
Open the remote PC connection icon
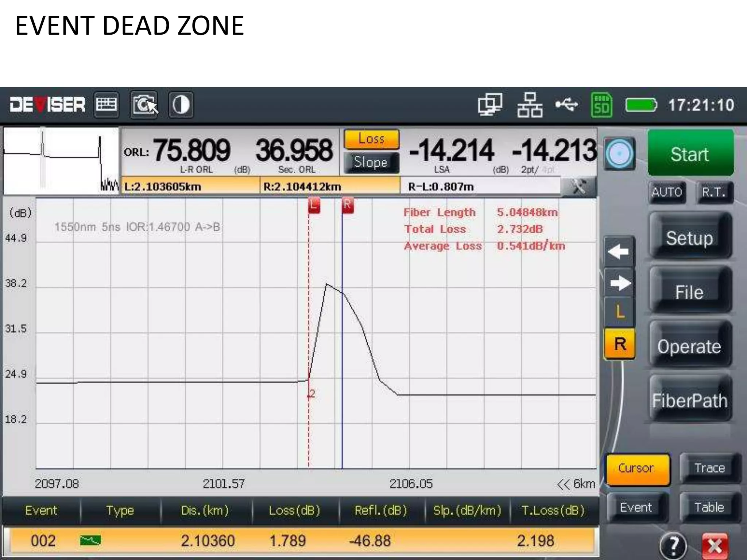[x=490, y=105]
